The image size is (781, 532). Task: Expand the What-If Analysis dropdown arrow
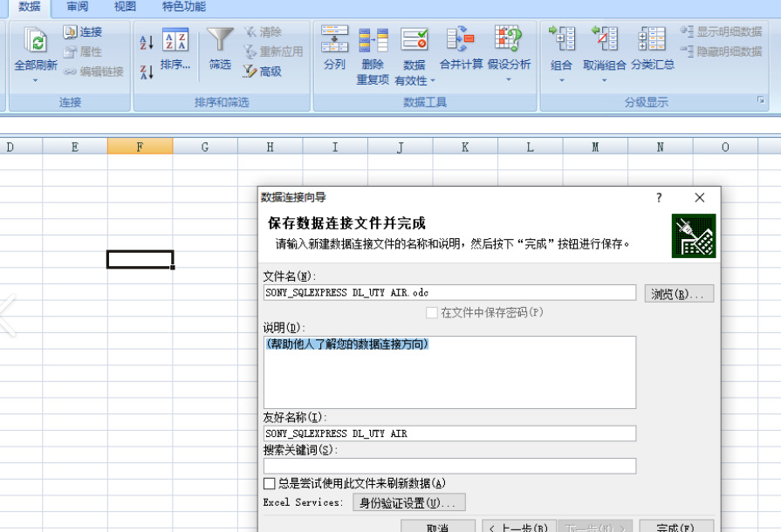pyautogui.click(x=509, y=79)
